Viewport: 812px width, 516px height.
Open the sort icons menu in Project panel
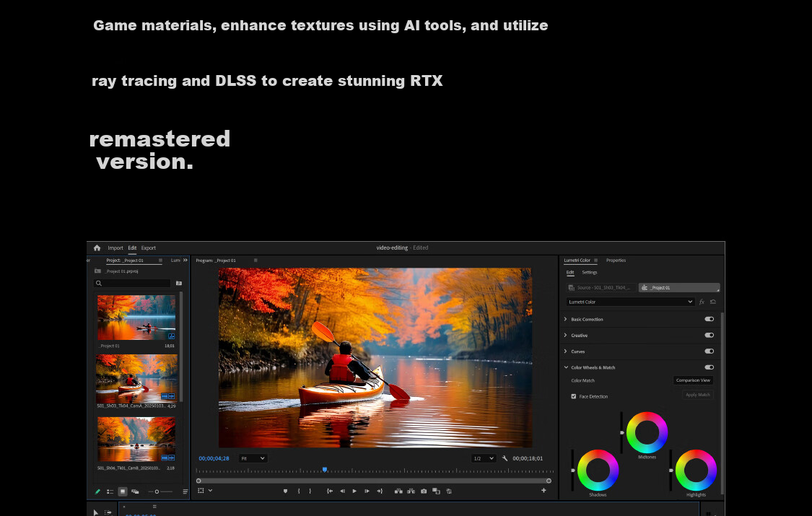pos(185,491)
